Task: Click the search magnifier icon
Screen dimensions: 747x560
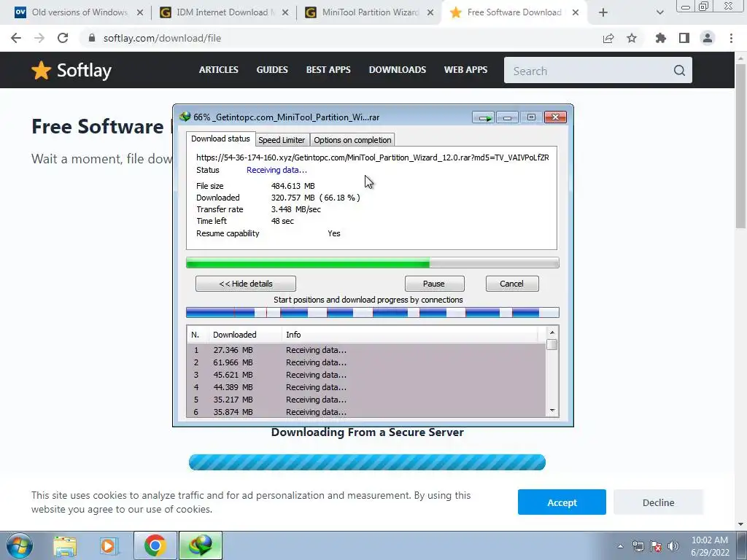Action: coord(679,71)
